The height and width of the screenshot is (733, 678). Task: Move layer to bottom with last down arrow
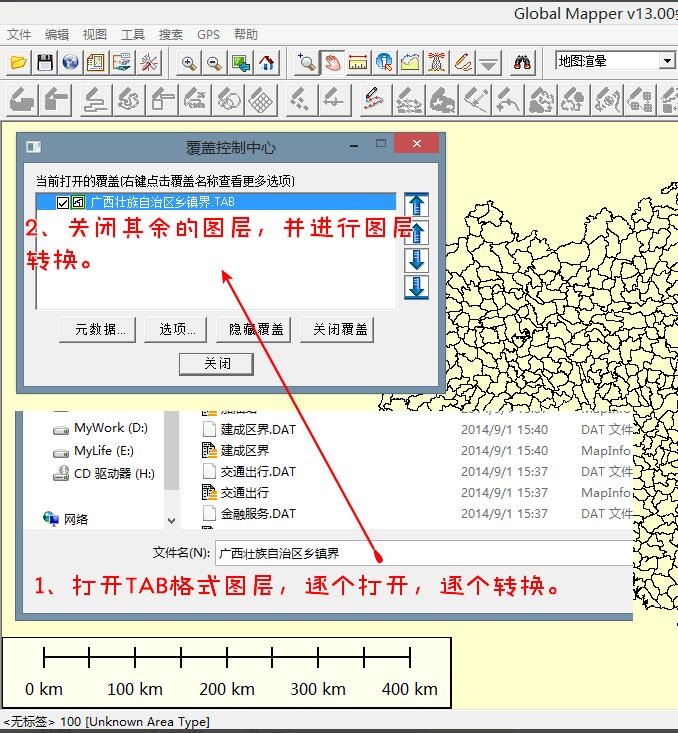(416, 287)
